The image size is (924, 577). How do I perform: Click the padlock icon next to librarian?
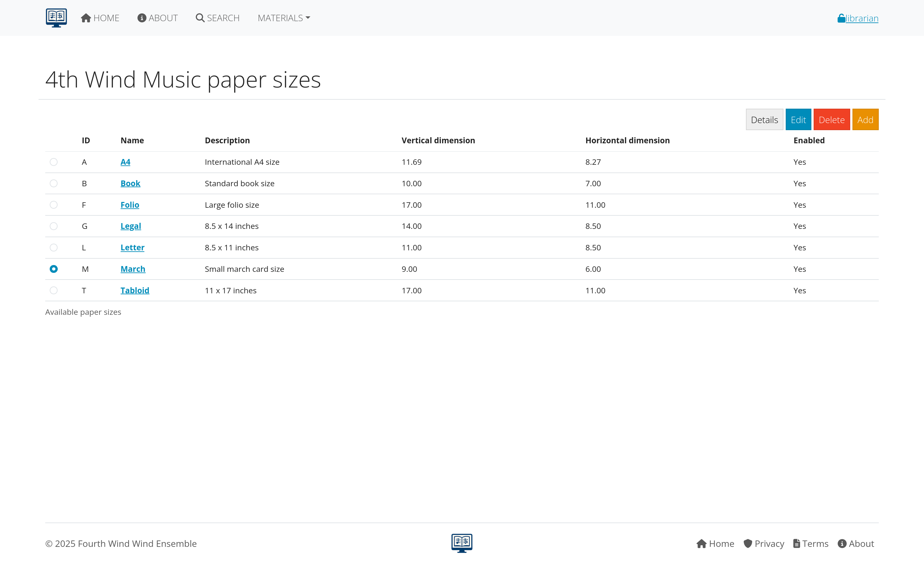point(841,18)
